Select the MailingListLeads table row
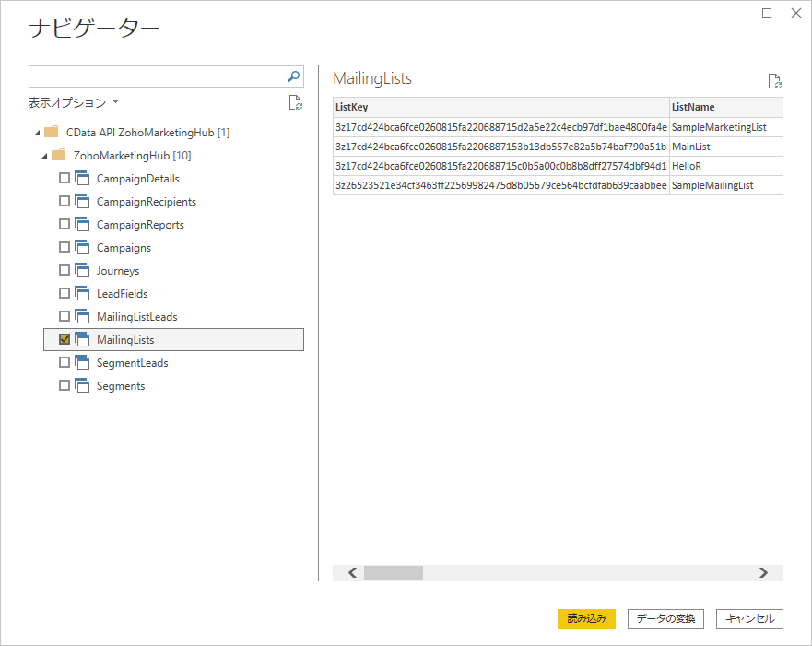Image resolution: width=812 pixels, height=646 pixels. pos(173,316)
